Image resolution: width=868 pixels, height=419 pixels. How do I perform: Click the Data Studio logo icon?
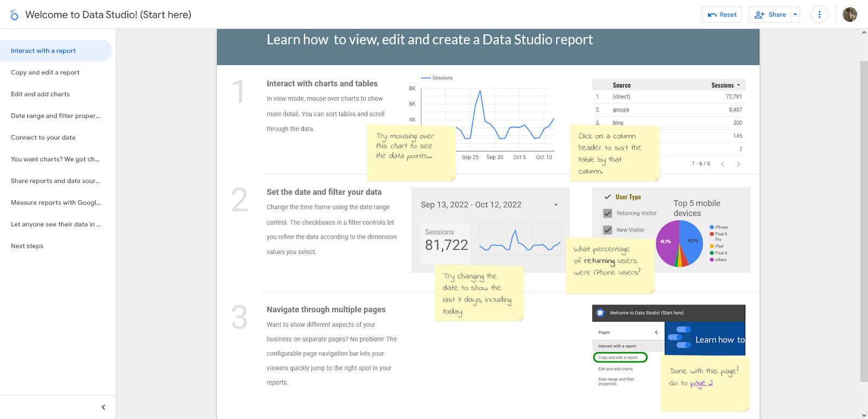[14, 15]
